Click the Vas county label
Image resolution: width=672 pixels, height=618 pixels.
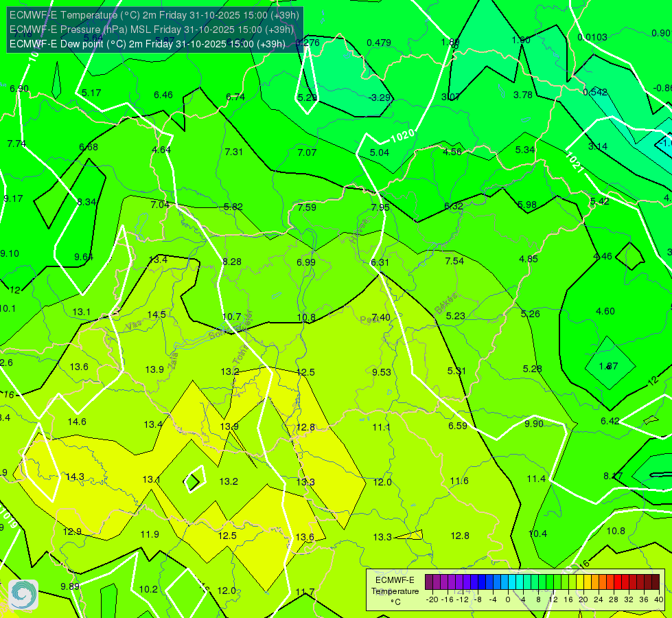click(x=134, y=325)
